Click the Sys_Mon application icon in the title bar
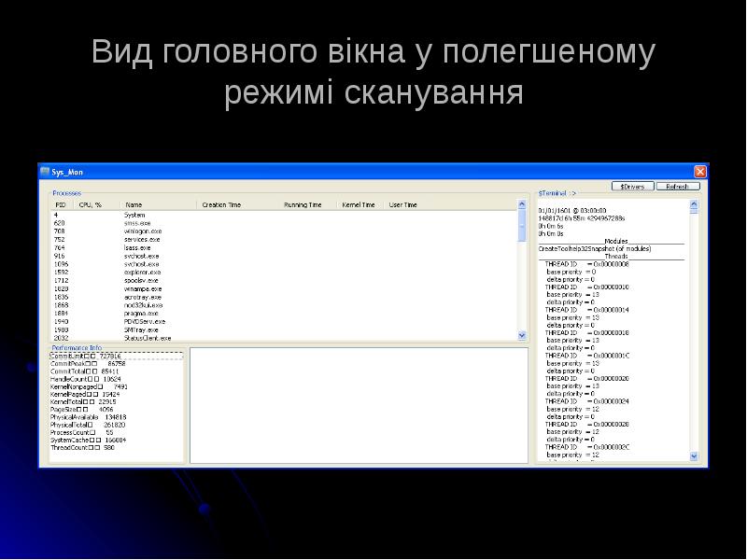 45,171
